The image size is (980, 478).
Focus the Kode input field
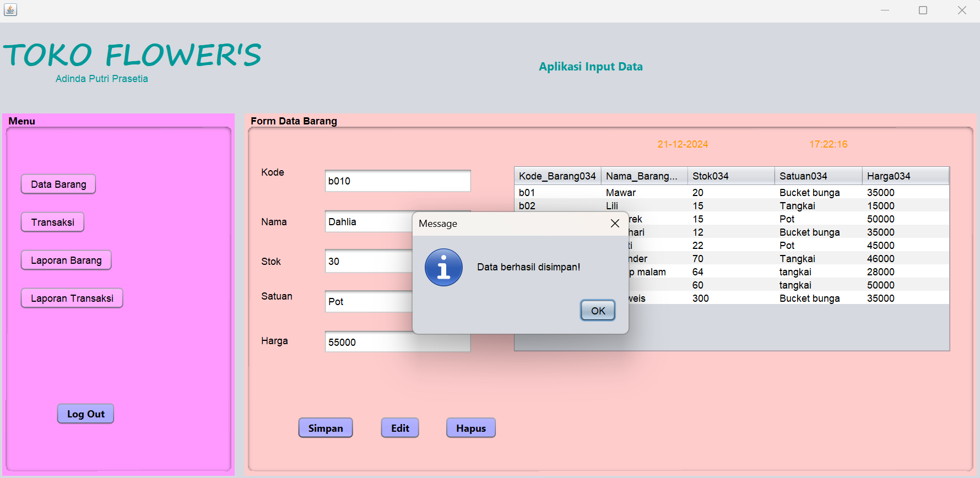pyautogui.click(x=397, y=181)
